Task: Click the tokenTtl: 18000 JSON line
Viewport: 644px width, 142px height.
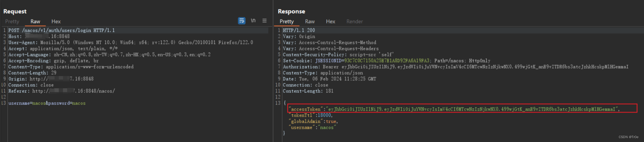Action: pyautogui.click(x=311, y=115)
